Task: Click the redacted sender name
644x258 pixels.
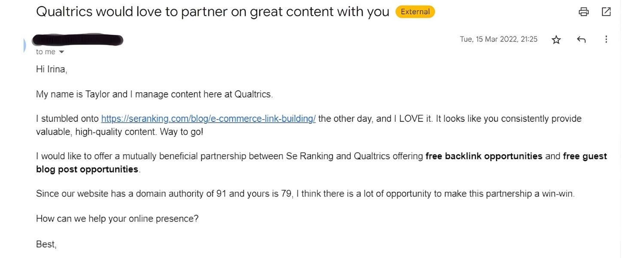Action: 77,40
